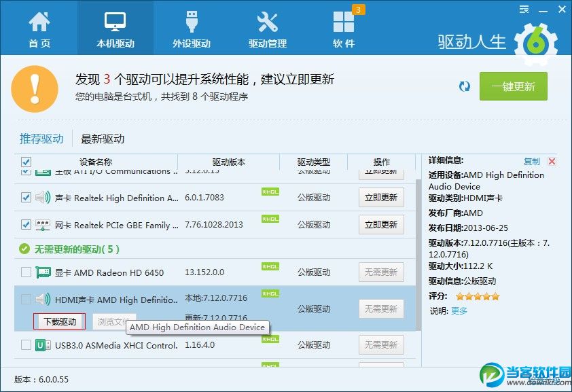Viewport: 572px width, 392px height.
Task: Click the USB plug icon
Action: click(x=192, y=21)
